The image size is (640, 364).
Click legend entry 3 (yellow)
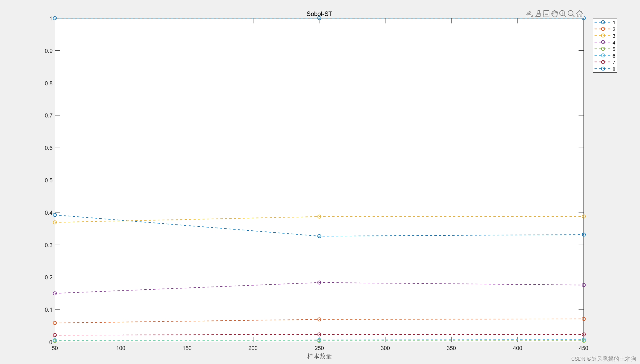tap(605, 36)
